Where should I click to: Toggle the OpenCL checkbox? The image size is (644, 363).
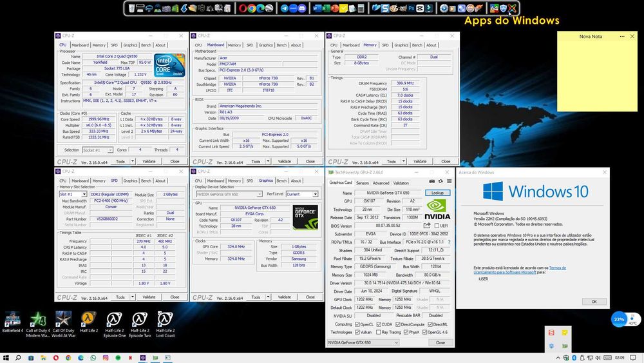(x=357, y=324)
